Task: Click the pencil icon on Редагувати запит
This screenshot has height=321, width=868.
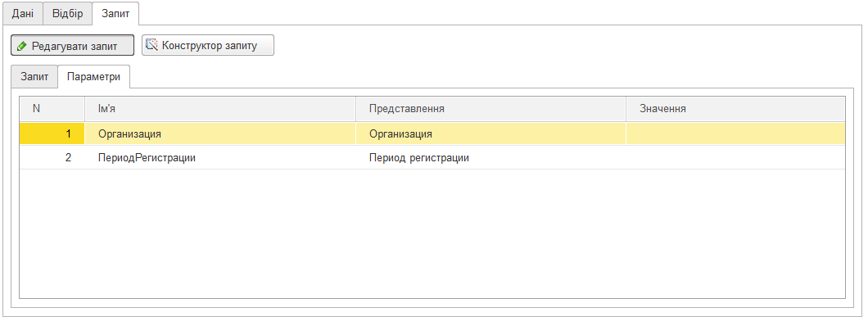Action: (22, 46)
